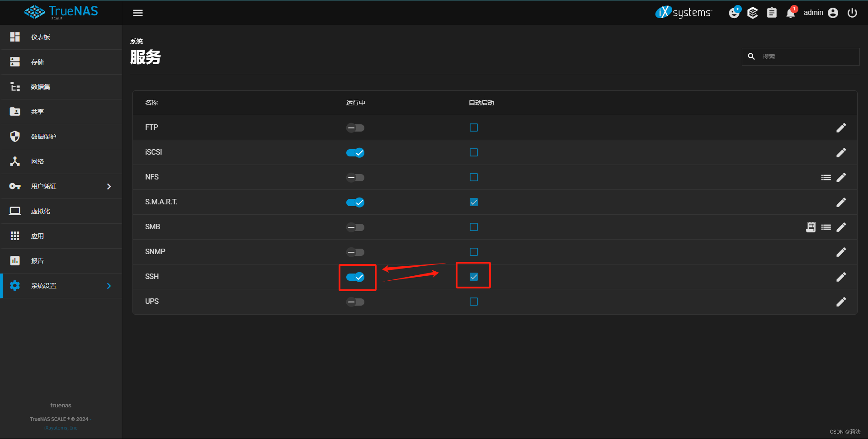Enable the SMB running toggle
This screenshot has height=439, width=868.
355,227
